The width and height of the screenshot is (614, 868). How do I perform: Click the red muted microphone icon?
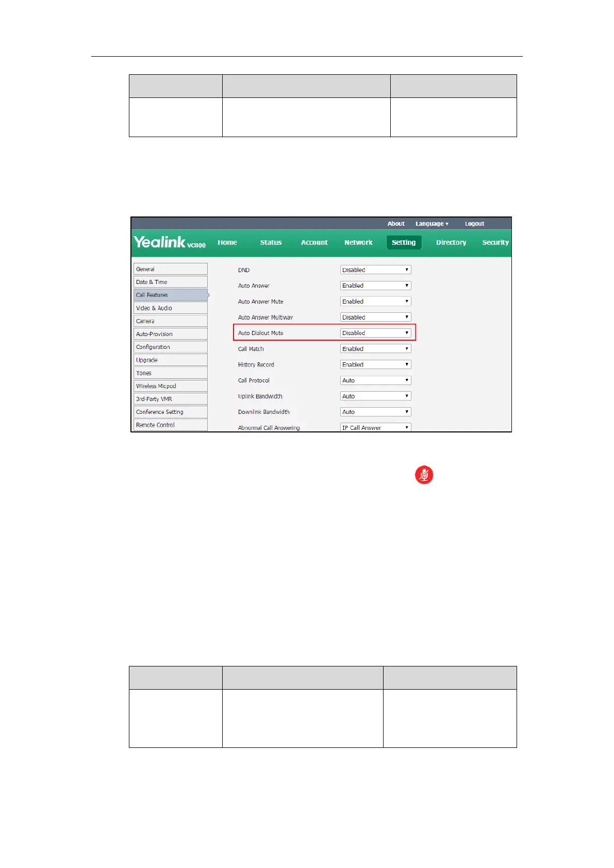pos(424,475)
